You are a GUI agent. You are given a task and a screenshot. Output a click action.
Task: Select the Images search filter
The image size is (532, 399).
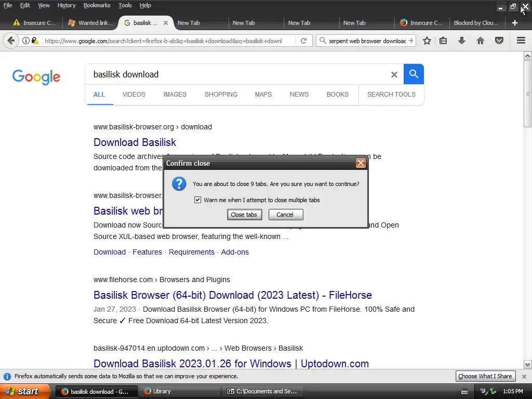click(175, 95)
